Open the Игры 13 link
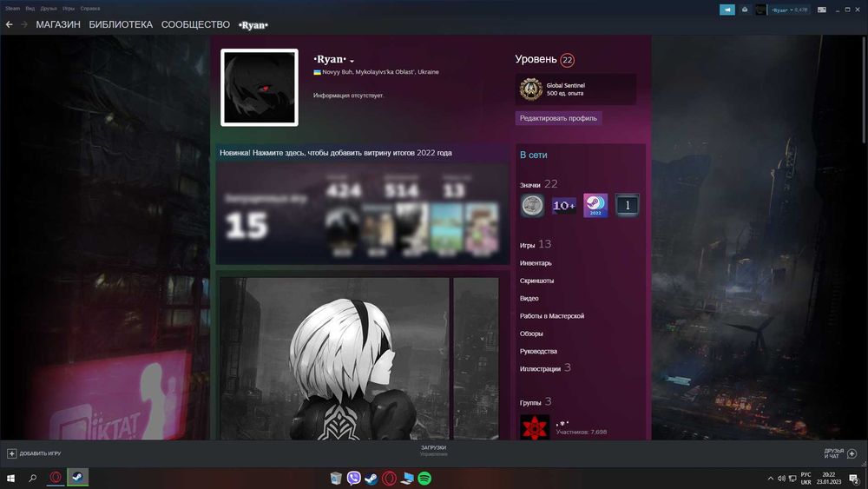This screenshot has height=489, width=868. point(536,244)
